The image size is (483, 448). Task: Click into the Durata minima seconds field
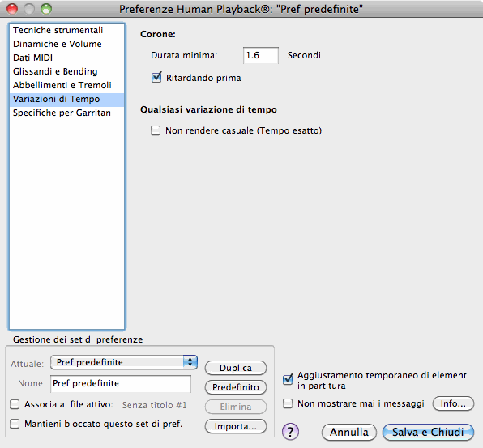point(261,55)
